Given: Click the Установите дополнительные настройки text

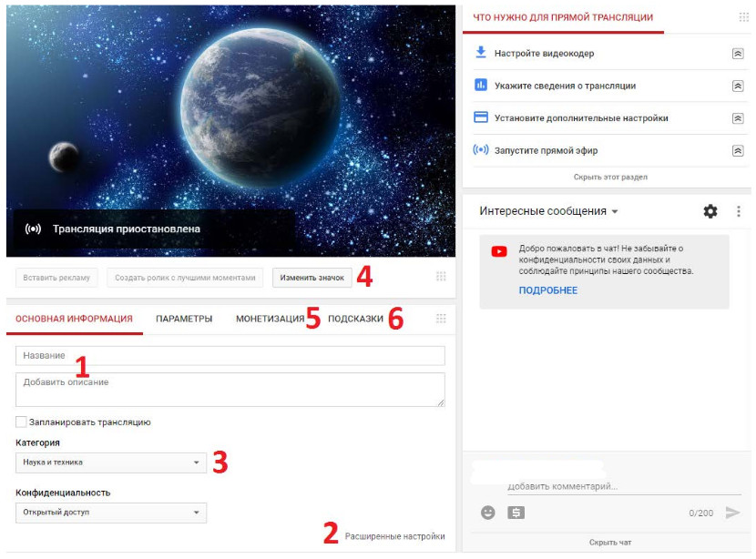Looking at the screenshot, I should [x=581, y=118].
